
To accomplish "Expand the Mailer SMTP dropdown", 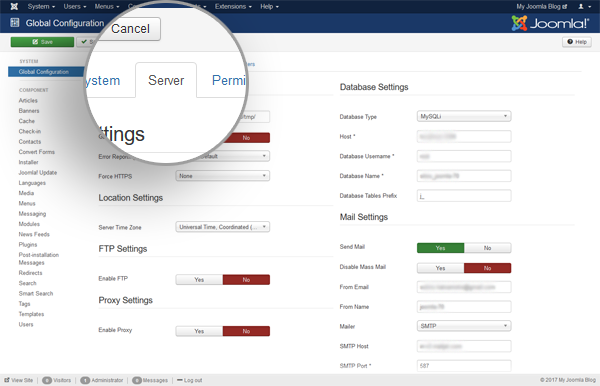I will (x=464, y=326).
